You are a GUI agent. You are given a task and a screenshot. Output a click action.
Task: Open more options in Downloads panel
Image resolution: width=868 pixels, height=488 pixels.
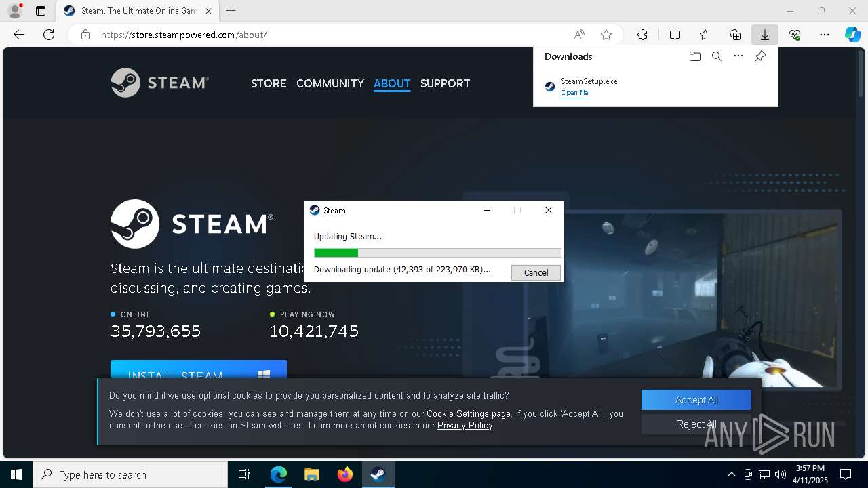pos(738,56)
